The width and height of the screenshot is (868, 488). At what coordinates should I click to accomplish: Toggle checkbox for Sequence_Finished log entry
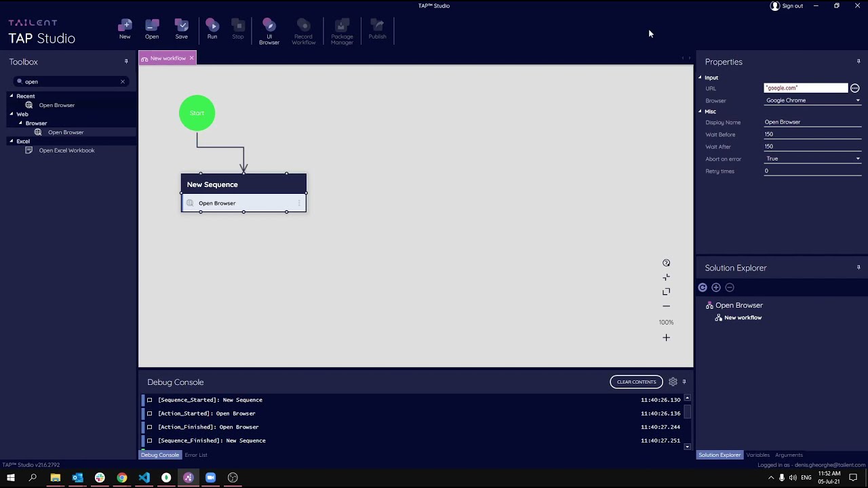pos(150,441)
